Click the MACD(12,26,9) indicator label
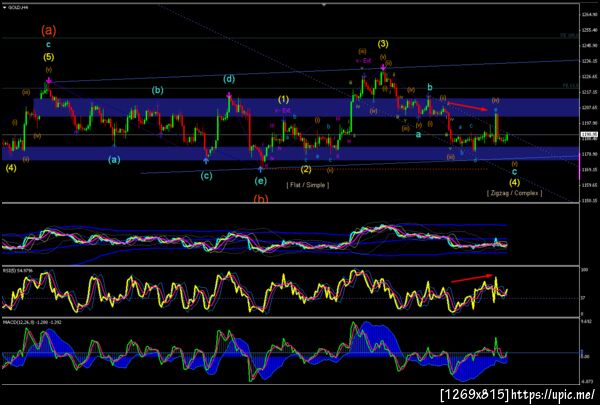The width and height of the screenshot is (600, 405). click(32, 322)
